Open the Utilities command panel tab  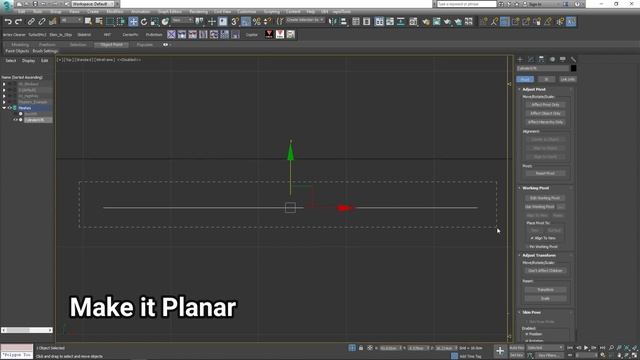tap(573, 60)
